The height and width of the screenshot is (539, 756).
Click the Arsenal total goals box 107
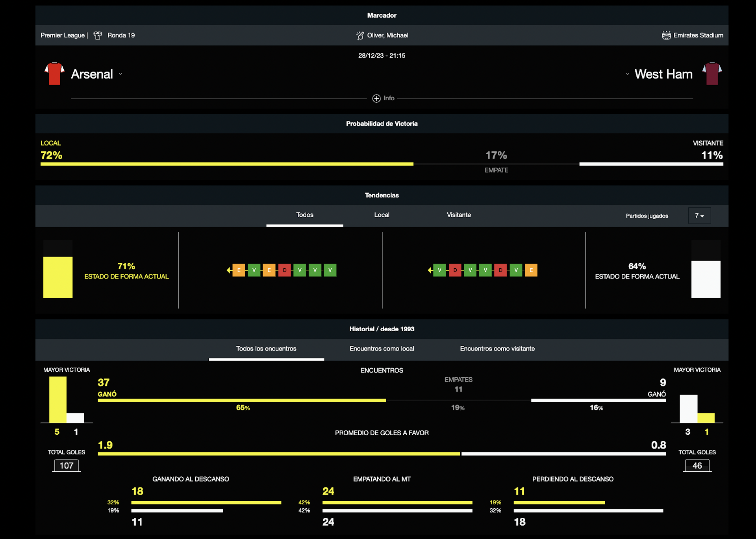pos(67,466)
